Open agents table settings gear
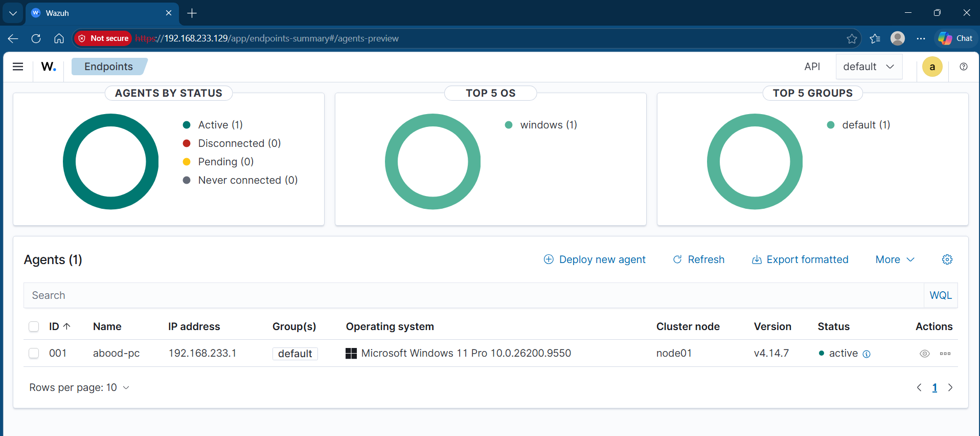This screenshot has height=436, width=980. [x=947, y=259]
